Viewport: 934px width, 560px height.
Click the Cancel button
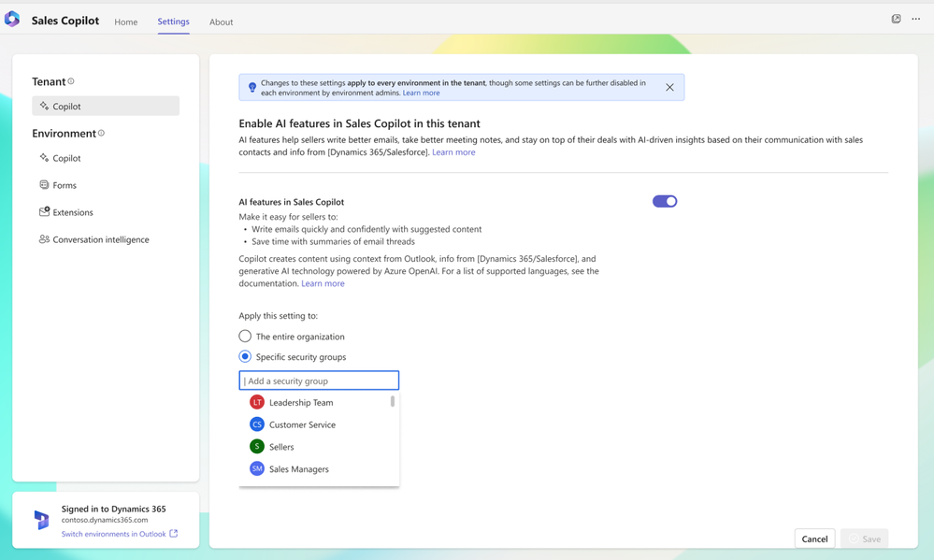tap(814, 538)
